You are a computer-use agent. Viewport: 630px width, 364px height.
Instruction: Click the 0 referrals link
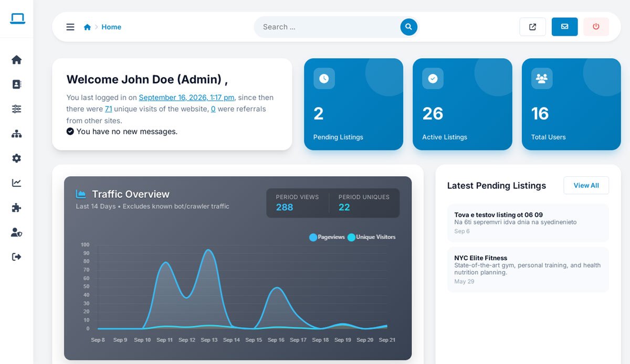[213, 109]
